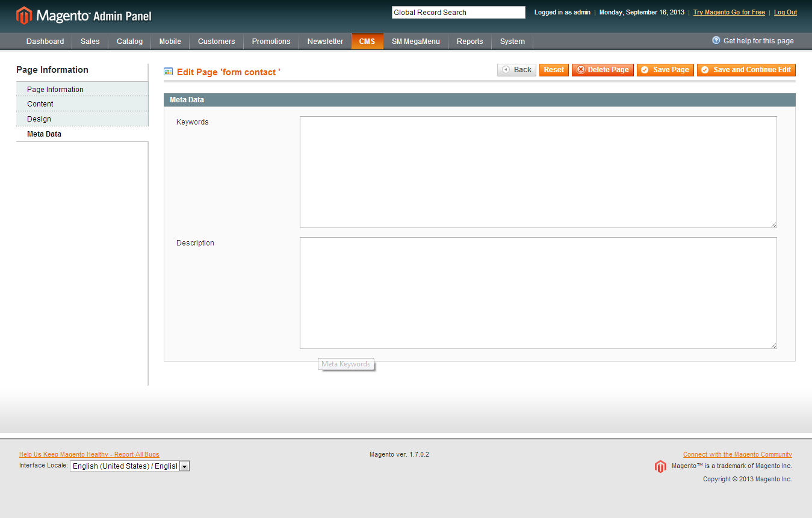Click 'Copyright © 2013 Magento Inc.' text
Image resolution: width=812 pixels, height=518 pixels.
(x=748, y=479)
